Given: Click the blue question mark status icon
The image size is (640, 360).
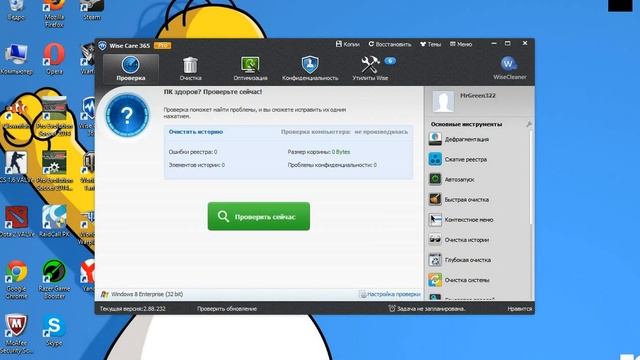Looking at the screenshot, I should tap(127, 116).
